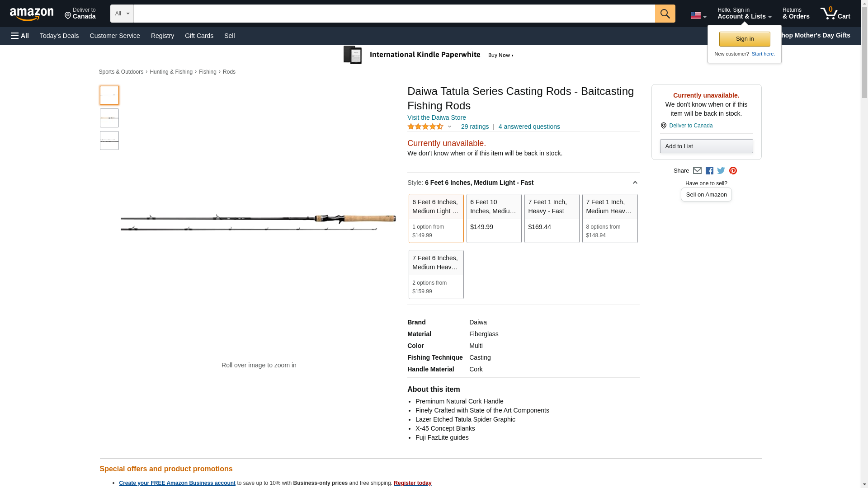This screenshot has height=488, width=868.
Task: Open the shopping cart
Action: pos(835,14)
